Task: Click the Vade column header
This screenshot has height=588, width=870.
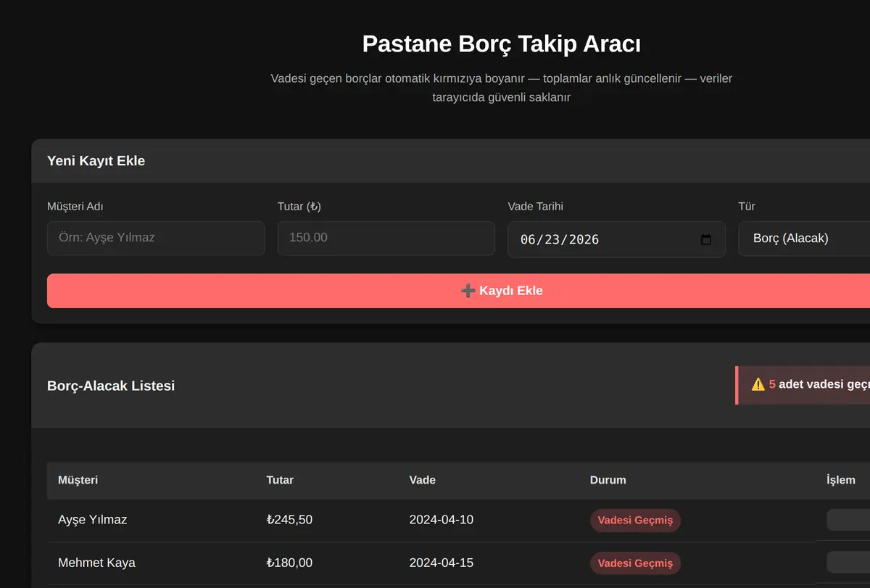Action: pos(422,480)
